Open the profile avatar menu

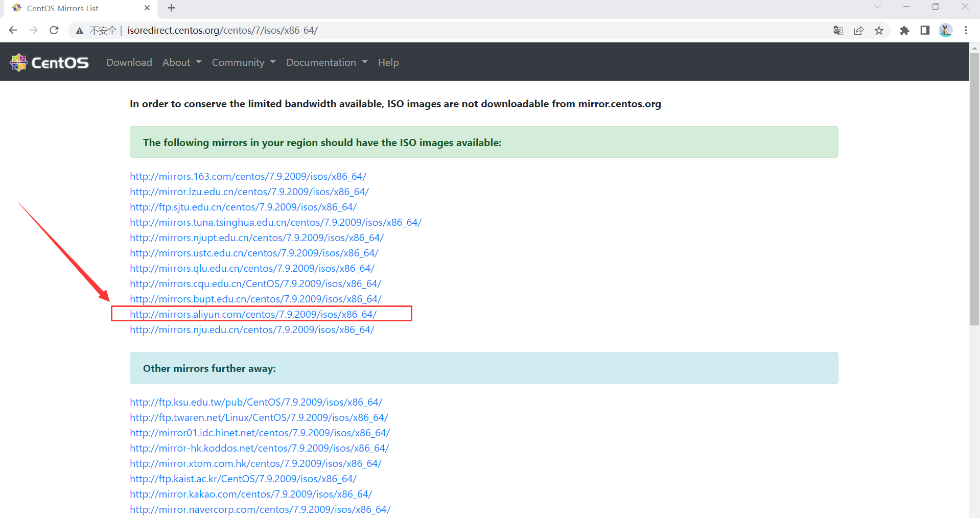pos(945,31)
